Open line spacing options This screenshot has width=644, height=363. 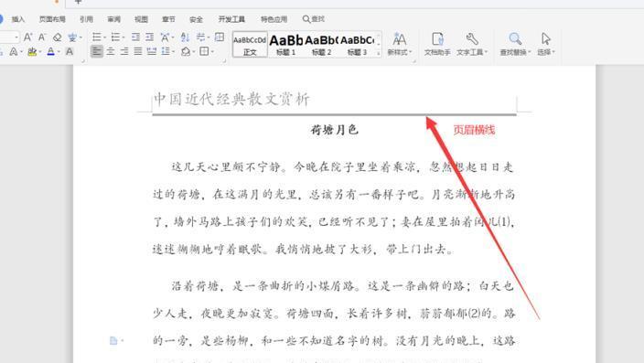pyautogui.click(x=166, y=51)
